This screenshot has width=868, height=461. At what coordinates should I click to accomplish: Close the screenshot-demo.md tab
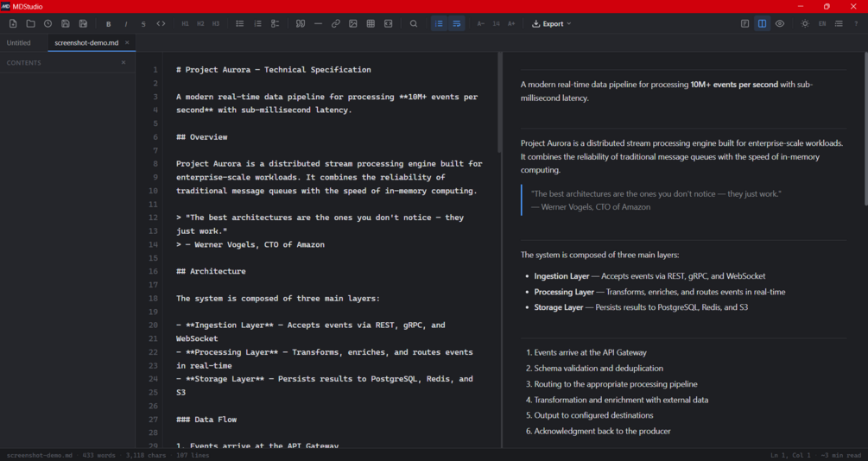(x=127, y=42)
